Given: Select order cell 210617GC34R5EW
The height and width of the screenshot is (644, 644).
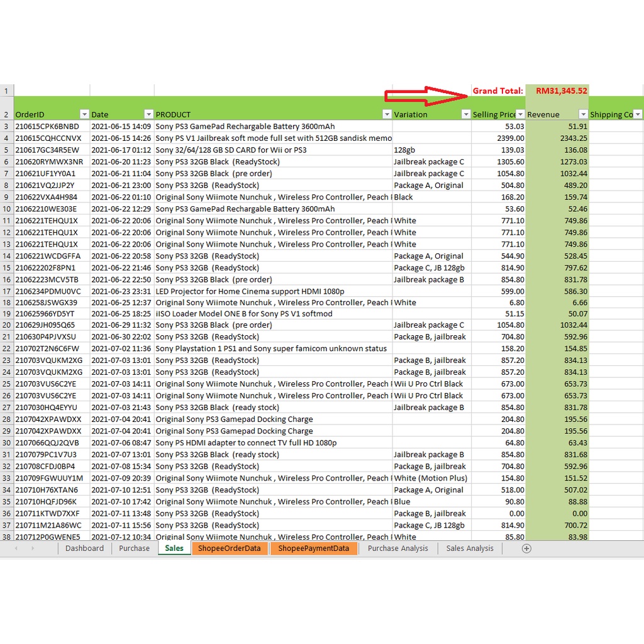Looking at the screenshot, I should coord(52,150).
